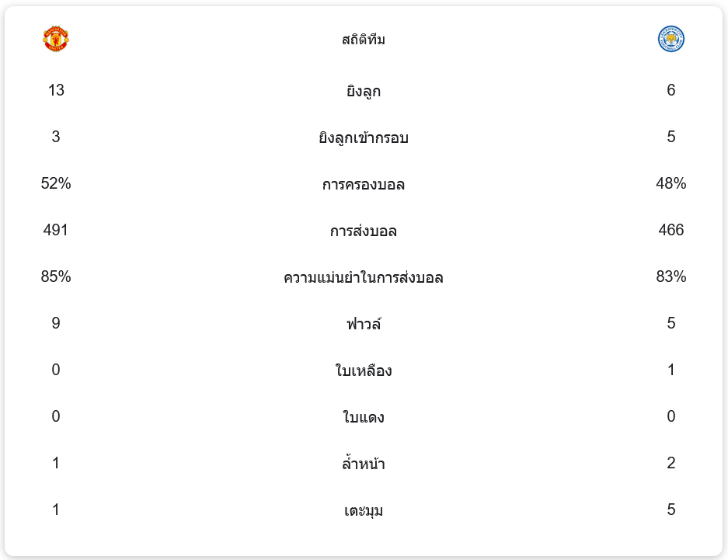The image size is (728, 560).
Task: Select the ยิงลูกเข้ากรอบ stat label
Action: [364, 138]
